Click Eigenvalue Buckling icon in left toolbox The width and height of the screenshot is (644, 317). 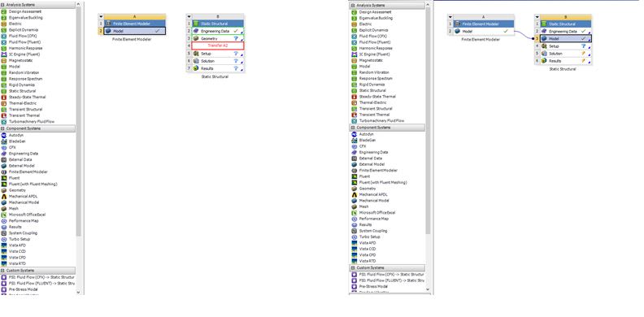pyautogui.click(x=4, y=18)
